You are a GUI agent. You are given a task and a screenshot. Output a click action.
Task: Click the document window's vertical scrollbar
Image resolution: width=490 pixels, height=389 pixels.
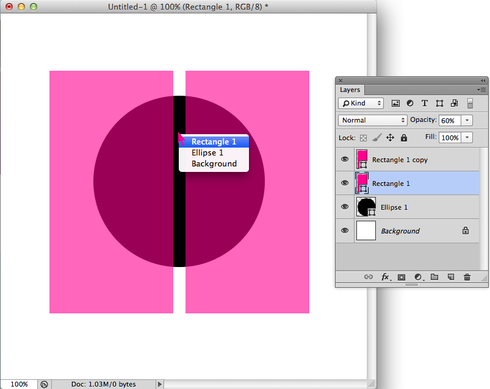click(x=372, y=196)
